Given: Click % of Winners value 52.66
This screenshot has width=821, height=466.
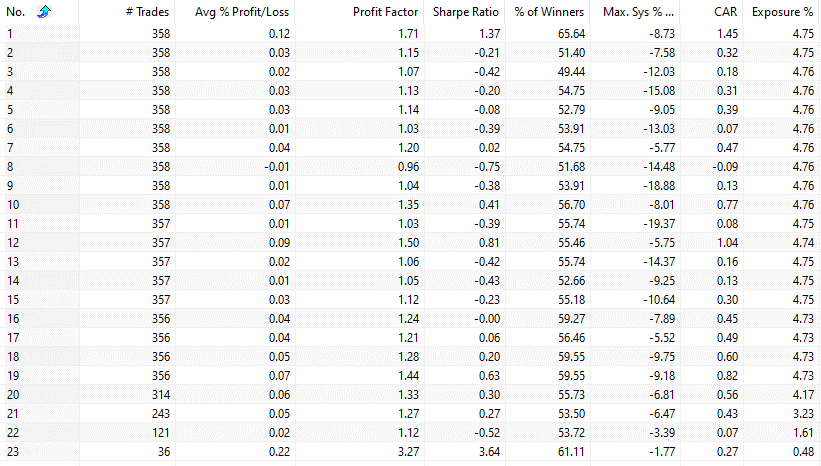Looking at the screenshot, I should (x=571, y=281).
